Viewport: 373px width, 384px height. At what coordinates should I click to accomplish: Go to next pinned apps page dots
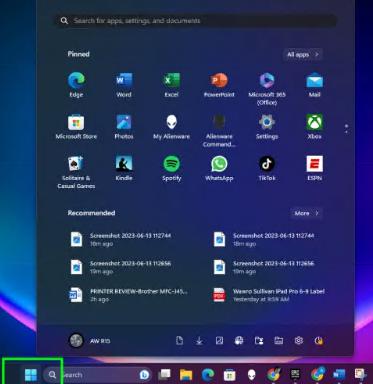coord(346,129)
